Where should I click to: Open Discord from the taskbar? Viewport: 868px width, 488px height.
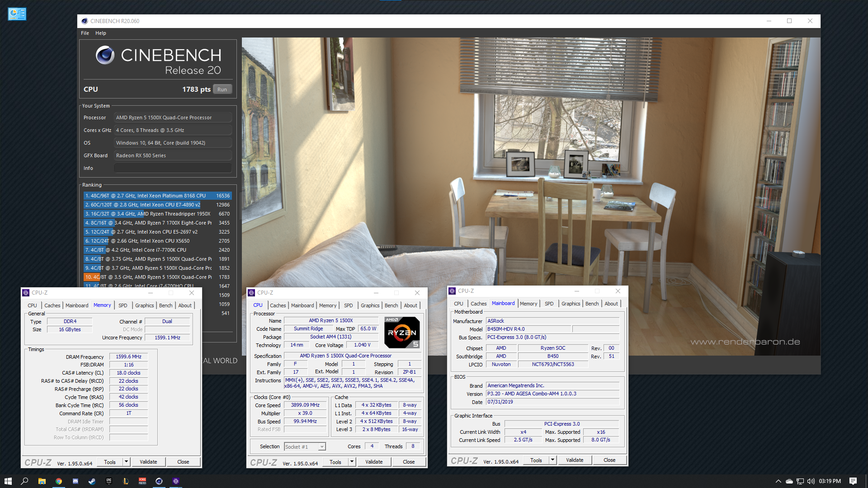point(75,481)
